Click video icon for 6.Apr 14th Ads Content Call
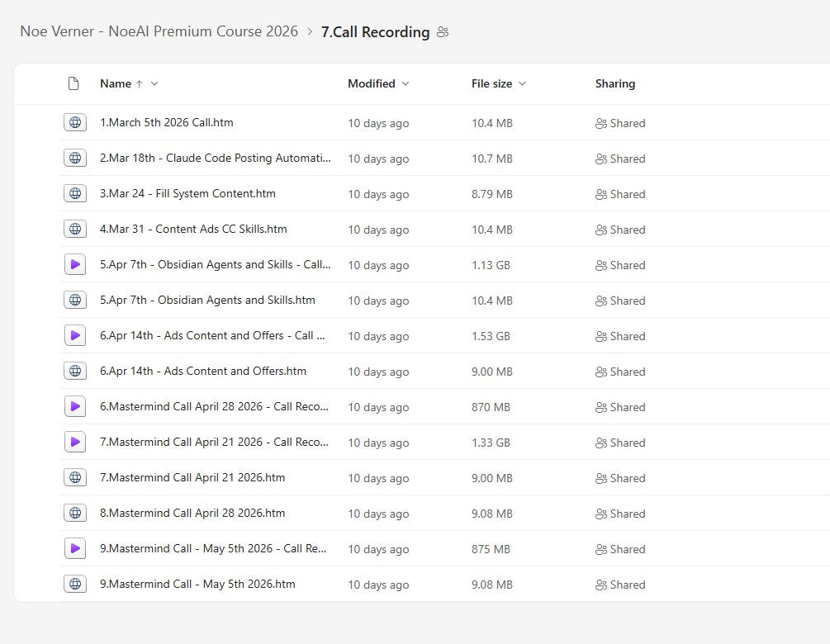The image size is (830, 644). pyautogui.click(x=75, y=335)
